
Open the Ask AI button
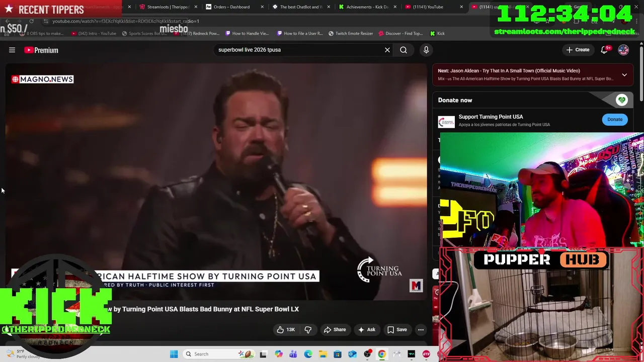pos(366,330)
